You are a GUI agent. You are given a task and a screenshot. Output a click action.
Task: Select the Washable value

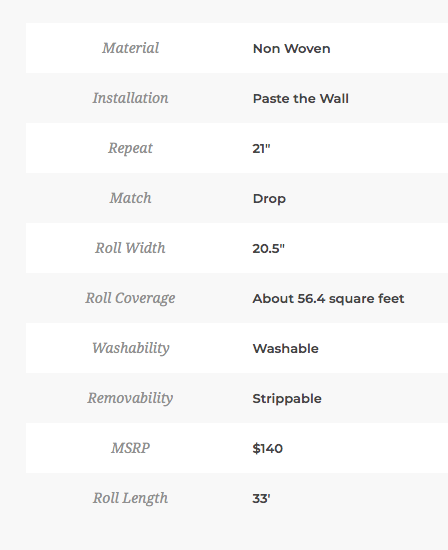[x=286, y=348]
